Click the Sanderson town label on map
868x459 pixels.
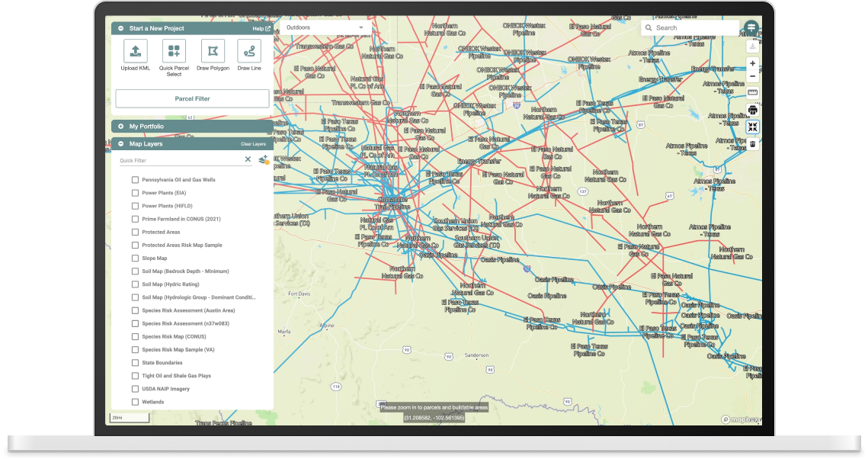[x=476, y=355]
